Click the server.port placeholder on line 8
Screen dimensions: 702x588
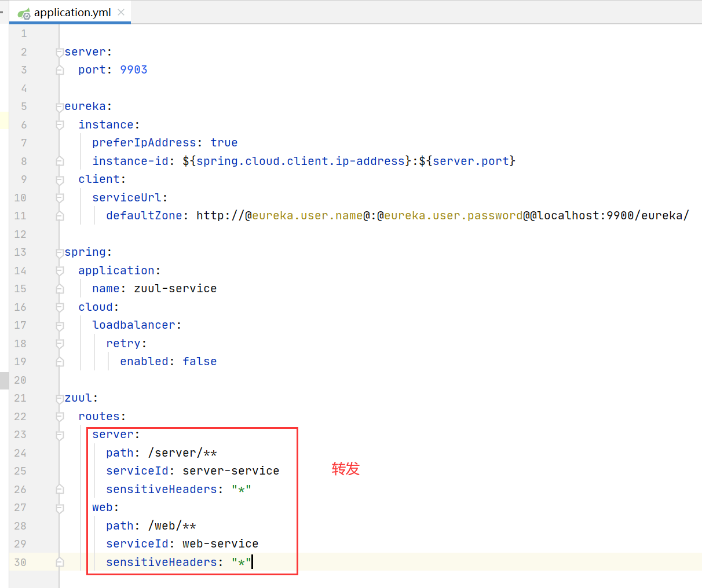pyautogui.click(x=471, y=161)
